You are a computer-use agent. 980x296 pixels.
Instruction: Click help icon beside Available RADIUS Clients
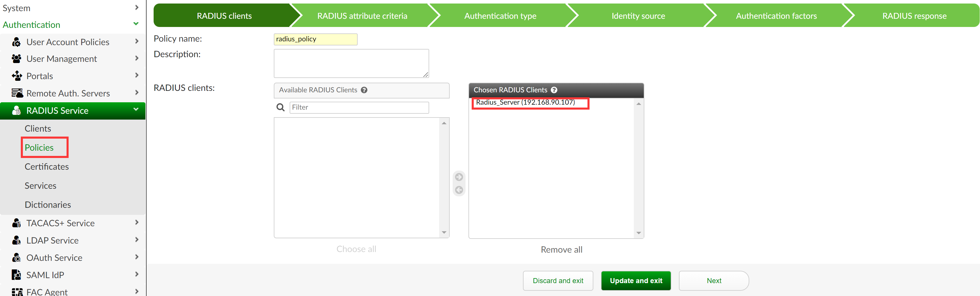[x=364, y=90]
